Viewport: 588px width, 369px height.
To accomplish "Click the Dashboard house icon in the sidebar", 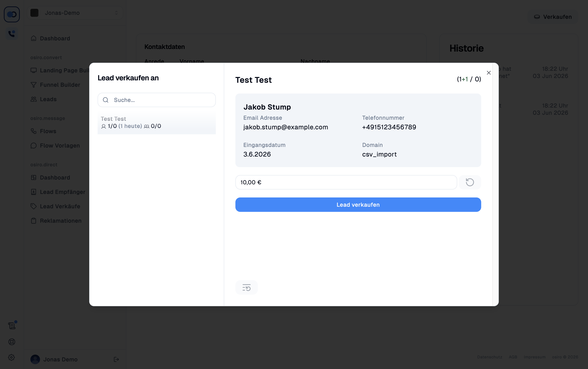I will [33, 38].
